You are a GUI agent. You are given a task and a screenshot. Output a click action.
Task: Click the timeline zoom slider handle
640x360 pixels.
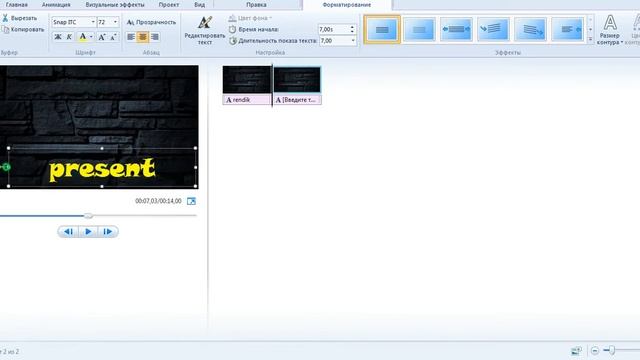(612, 350)
